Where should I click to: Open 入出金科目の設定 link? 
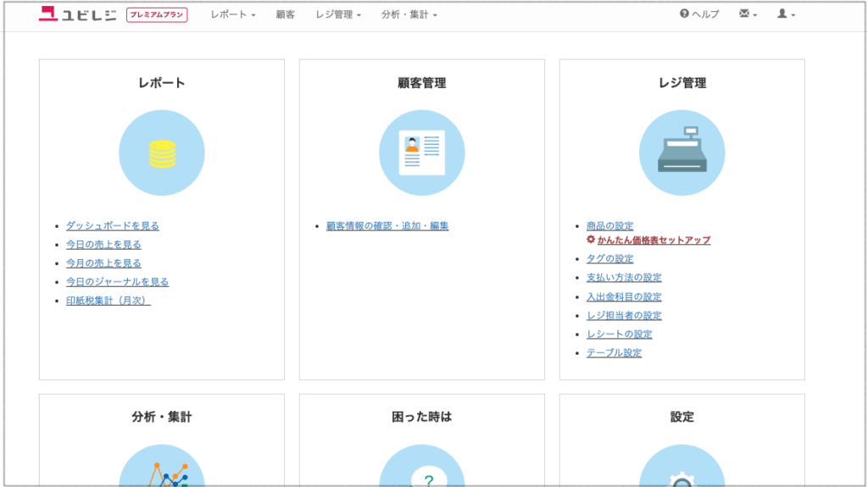click(624, 296)
